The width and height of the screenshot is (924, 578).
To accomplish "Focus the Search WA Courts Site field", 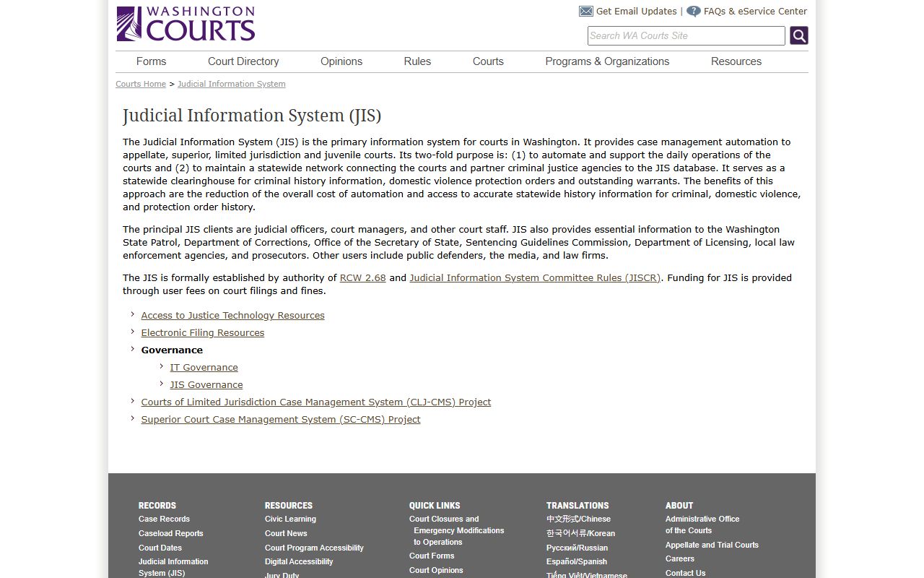I will (x=686, y=35).
